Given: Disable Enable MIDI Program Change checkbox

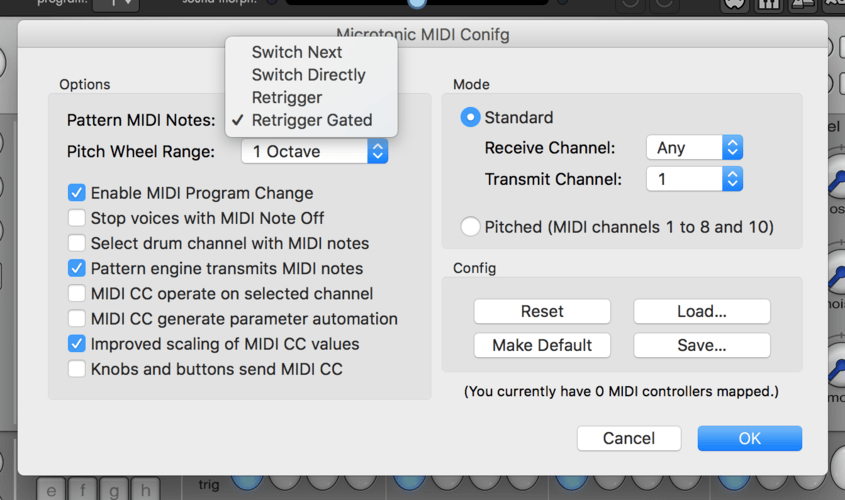Looking at the screenshot, I should pos(77,193).
